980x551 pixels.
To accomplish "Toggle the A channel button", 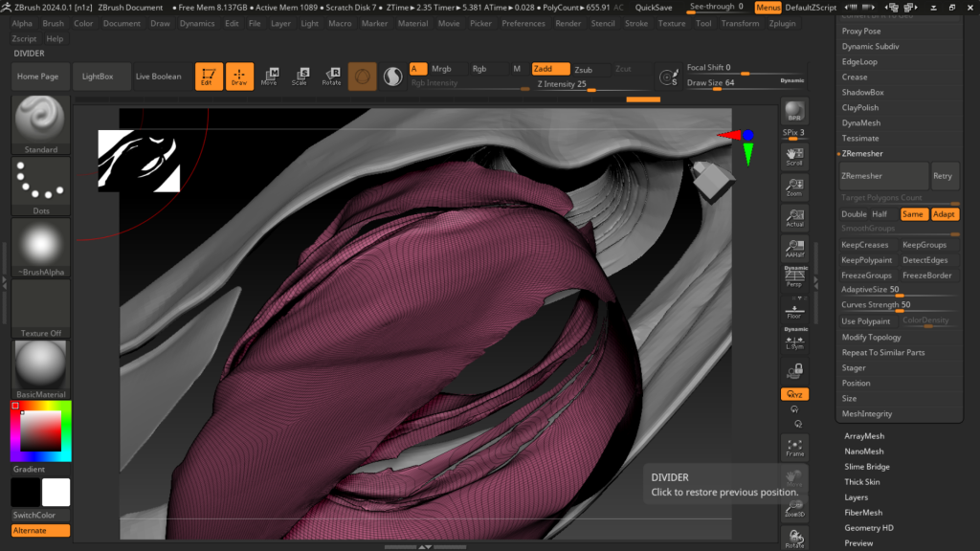I will (x=418, y=69).
